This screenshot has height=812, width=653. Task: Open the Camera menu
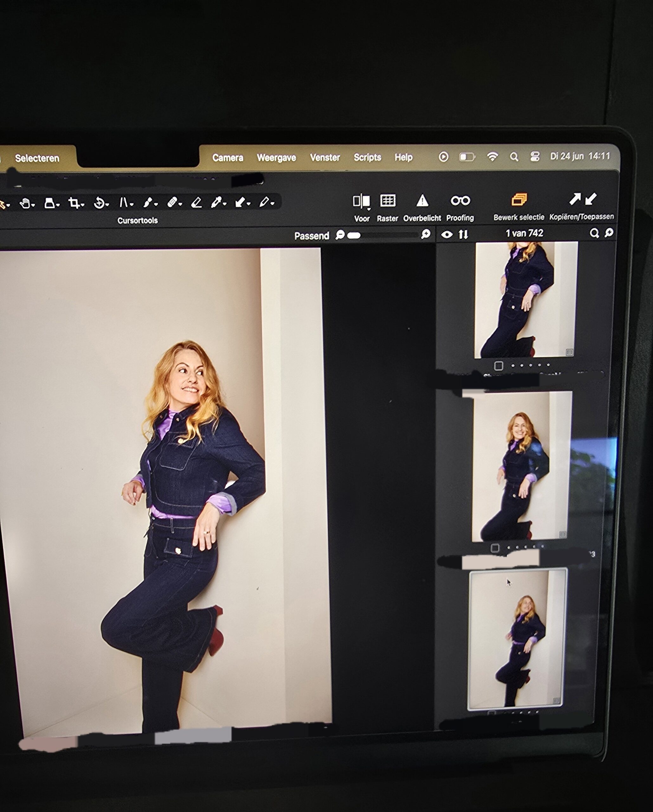pos(228,158)
